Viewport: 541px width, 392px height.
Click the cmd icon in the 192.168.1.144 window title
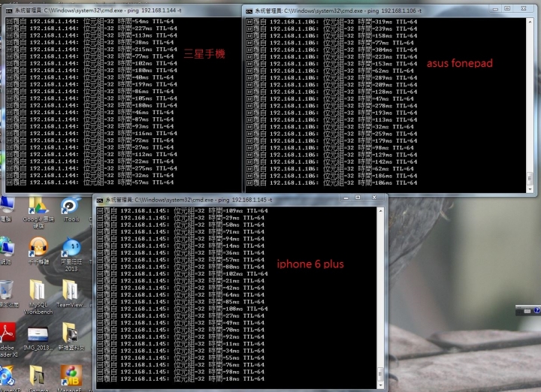click(9, 11)
